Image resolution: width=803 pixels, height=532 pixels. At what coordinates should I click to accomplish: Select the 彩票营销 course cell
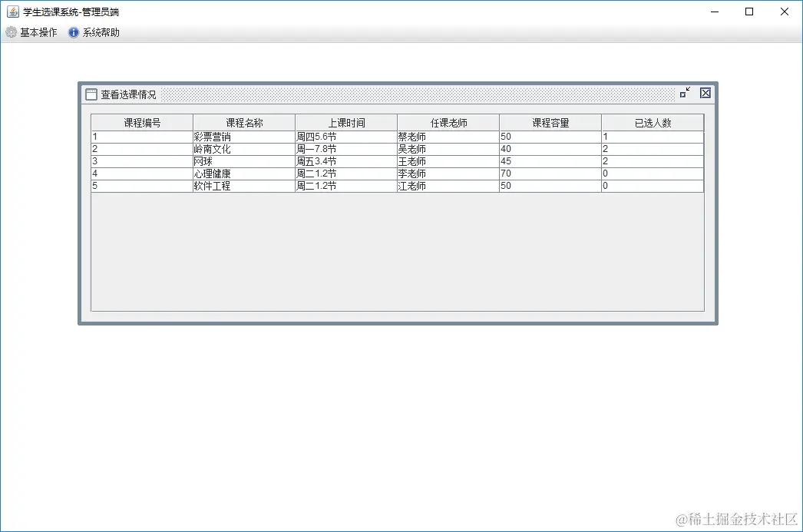[x=244, y=137]
